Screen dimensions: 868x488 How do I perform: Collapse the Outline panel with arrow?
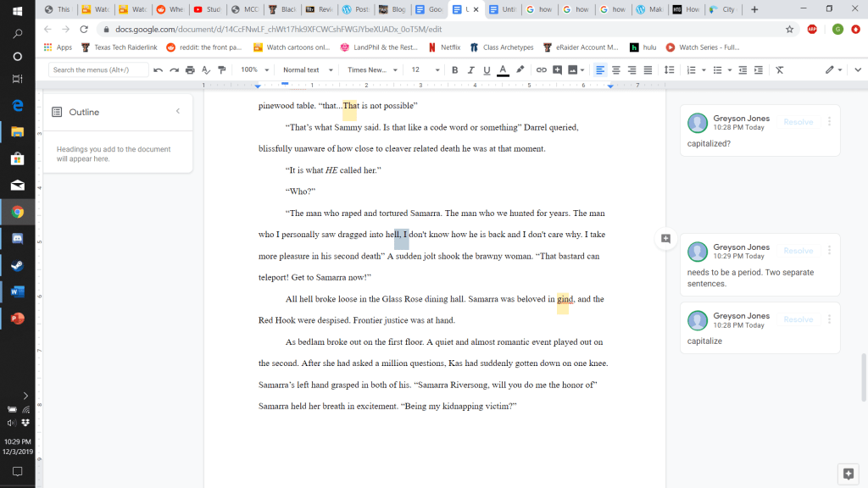click(x=177, y=112)
